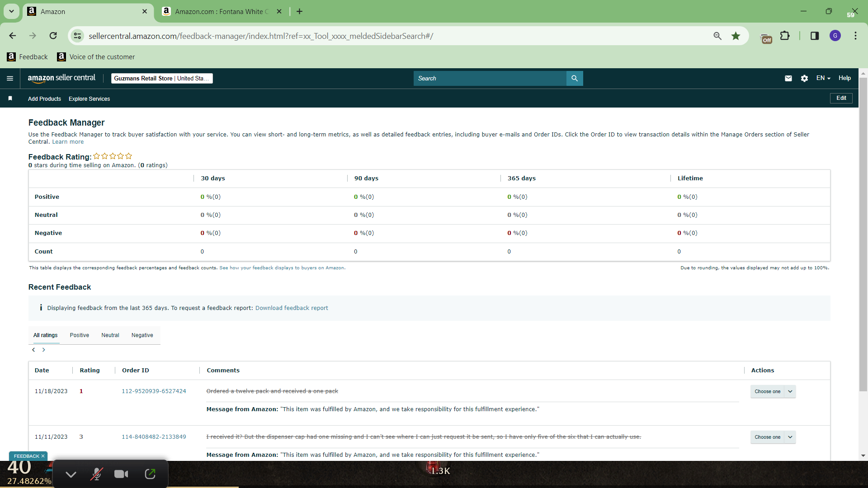Reload the page with the refresh icon
Image resolution: width=868 pixels, height=488 pixels.
[53, 36]
